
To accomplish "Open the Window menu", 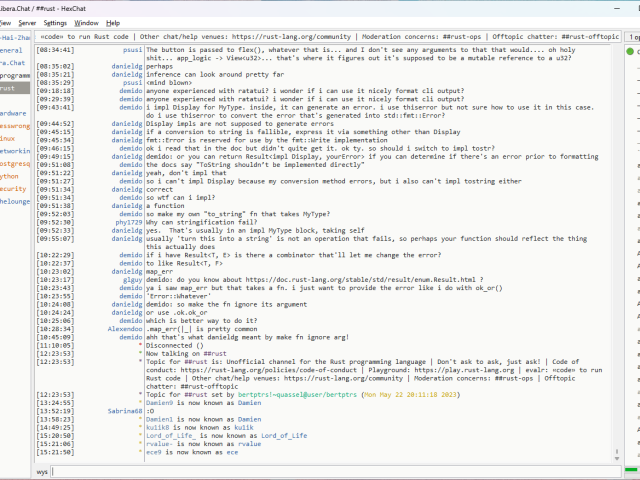I will click(87, 22).
